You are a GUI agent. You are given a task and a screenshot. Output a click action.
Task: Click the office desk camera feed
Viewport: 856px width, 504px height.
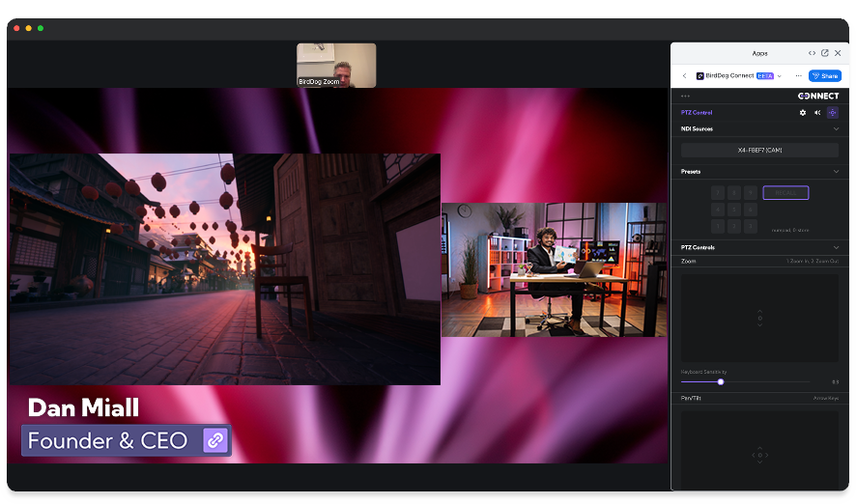pyautogui.click(x=554, y=269)
